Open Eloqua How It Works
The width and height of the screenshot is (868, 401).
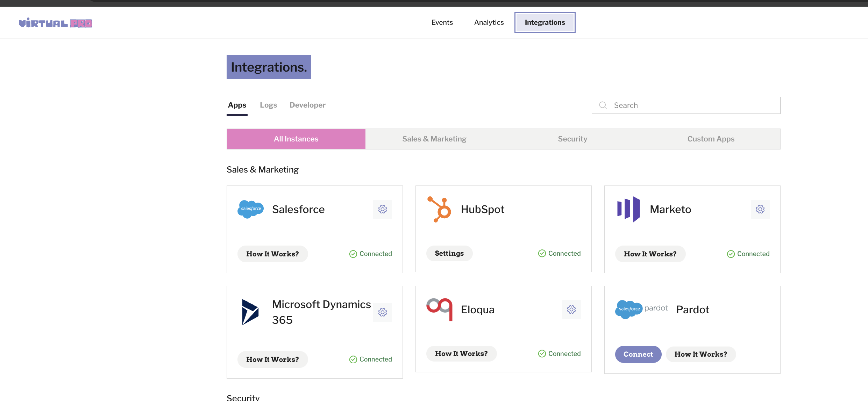(x=461, y=353)
